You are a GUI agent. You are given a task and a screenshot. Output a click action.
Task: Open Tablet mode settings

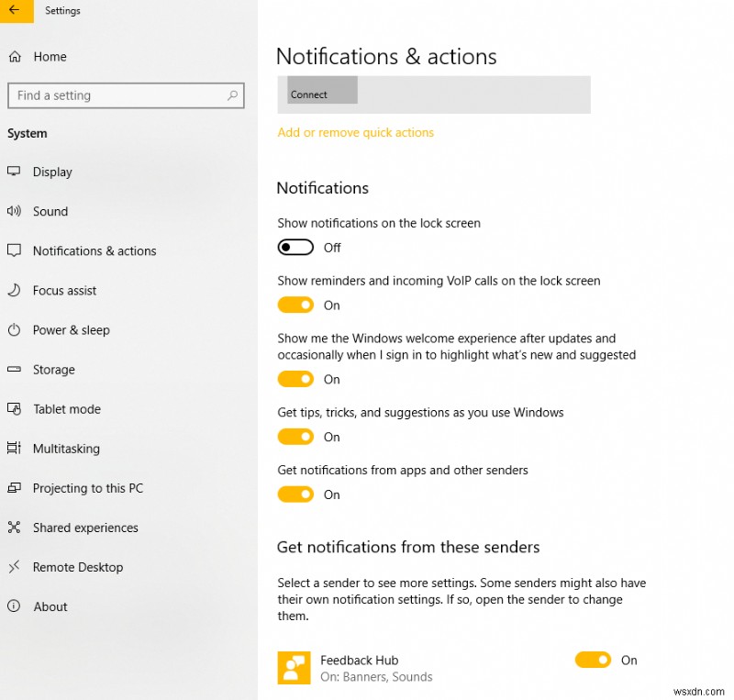pyautogui.click(x=65, y=409)
